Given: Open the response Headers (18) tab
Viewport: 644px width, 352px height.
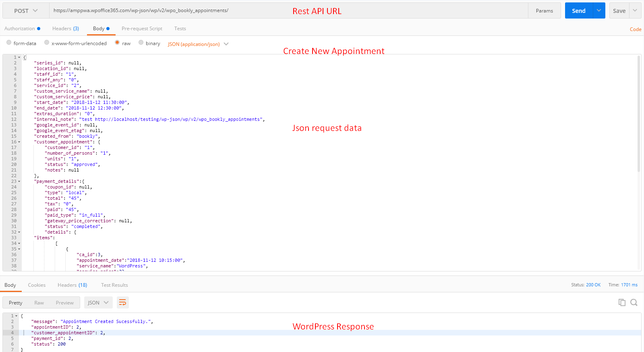Looking at the screenshot, I should [72, 285].
